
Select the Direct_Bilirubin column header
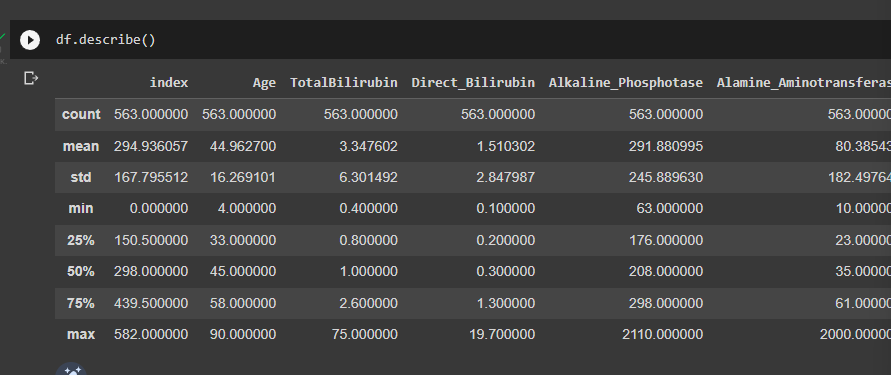pos(473,83)
